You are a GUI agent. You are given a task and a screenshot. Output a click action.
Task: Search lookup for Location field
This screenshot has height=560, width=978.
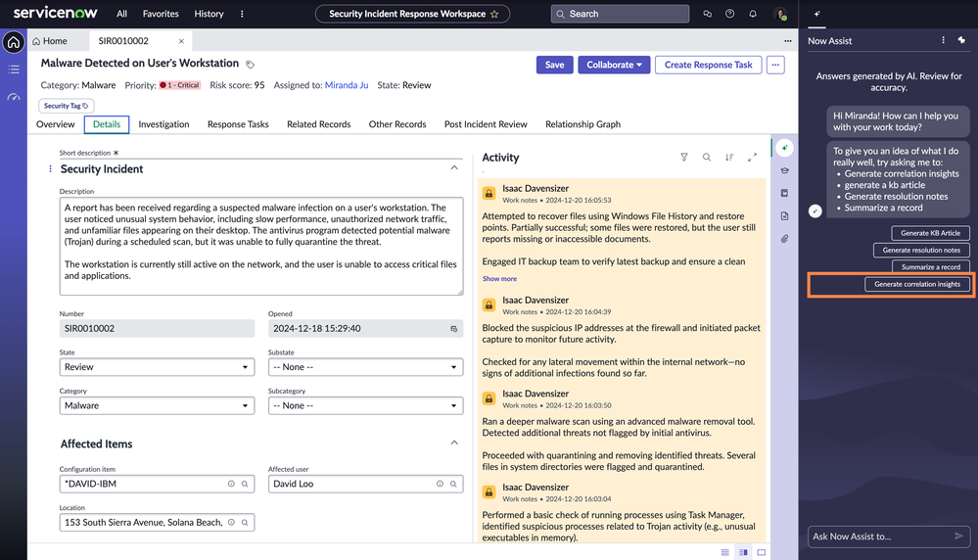coord(245,523)
